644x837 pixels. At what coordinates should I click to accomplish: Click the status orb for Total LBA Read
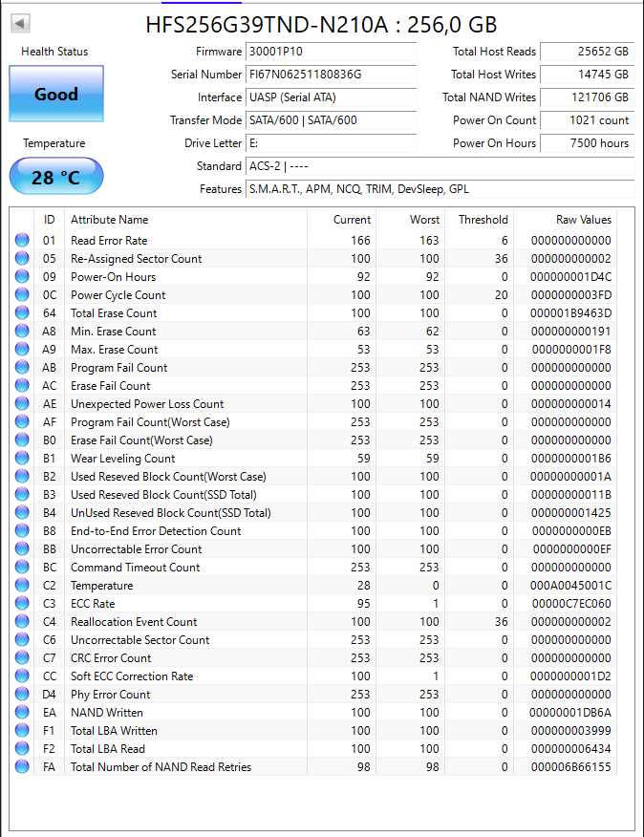pyautogui.click(x=22, y=748)
